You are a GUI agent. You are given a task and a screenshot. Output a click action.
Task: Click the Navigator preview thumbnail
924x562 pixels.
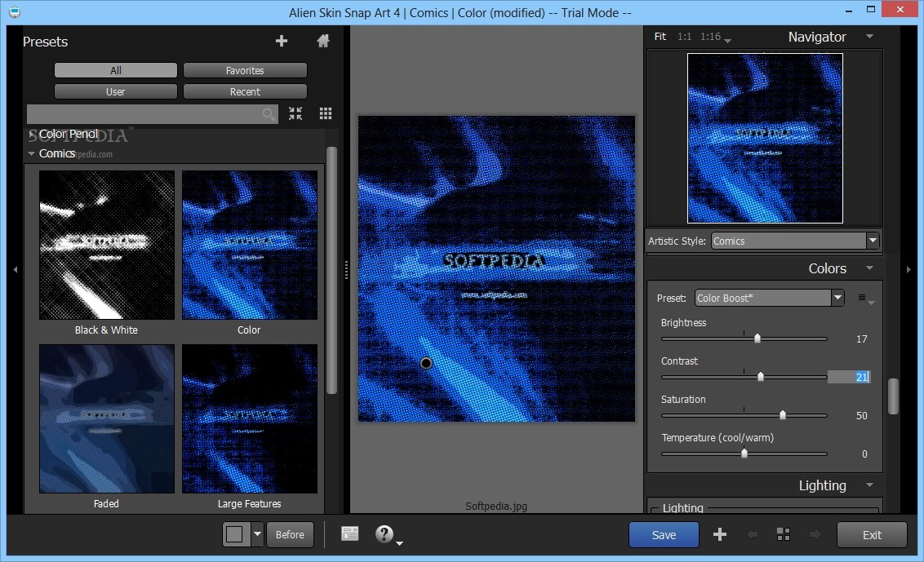point(765,139)
